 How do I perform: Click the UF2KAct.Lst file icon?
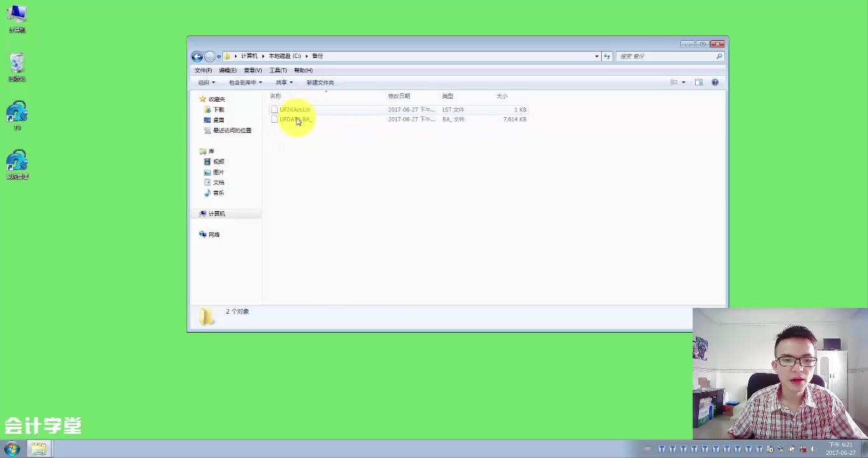275,110
